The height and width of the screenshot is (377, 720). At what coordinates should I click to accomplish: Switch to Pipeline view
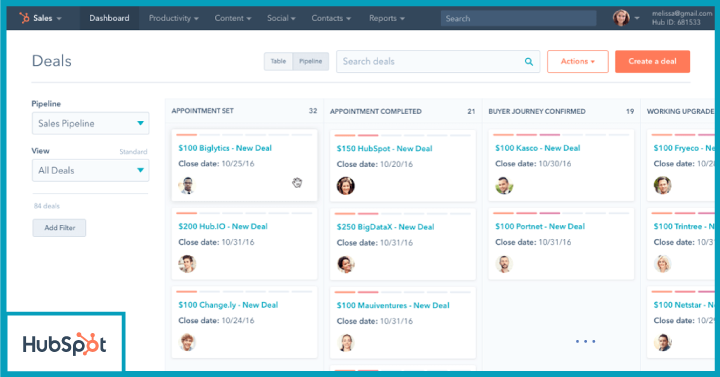click(x=310, y=61)
